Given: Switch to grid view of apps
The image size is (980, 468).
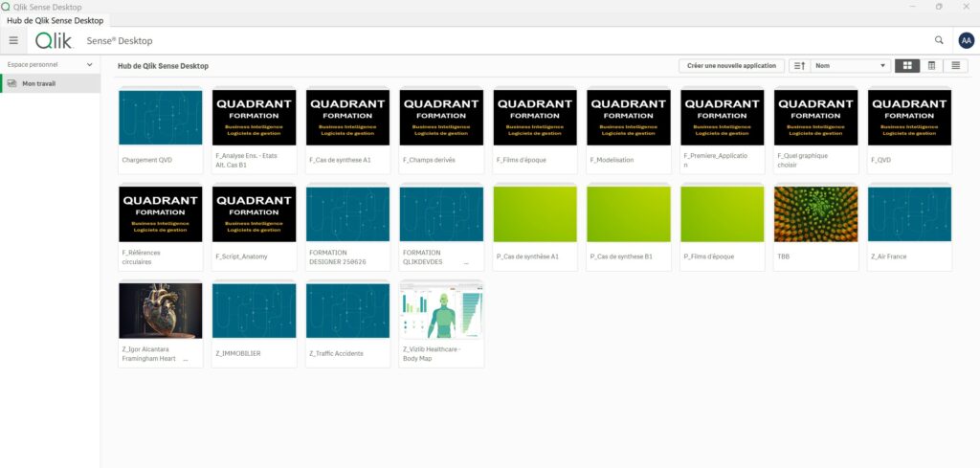Looking at the screenshot, I should pos(907,66).
